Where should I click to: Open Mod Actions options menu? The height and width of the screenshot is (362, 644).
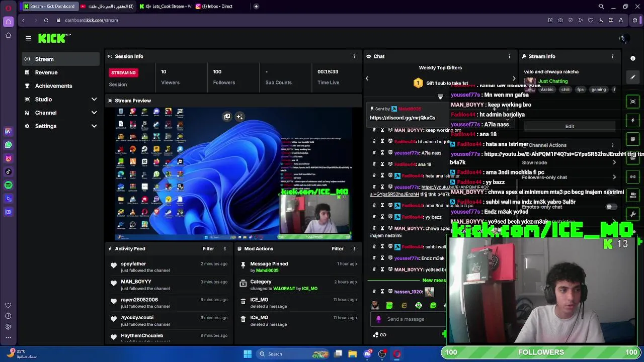[x=354, y=248]
